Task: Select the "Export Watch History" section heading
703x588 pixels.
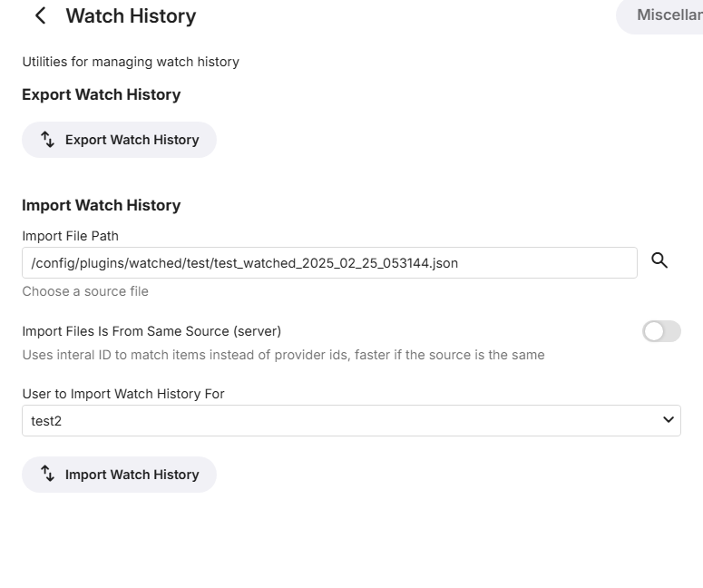Action: click(x=101, y=94)
